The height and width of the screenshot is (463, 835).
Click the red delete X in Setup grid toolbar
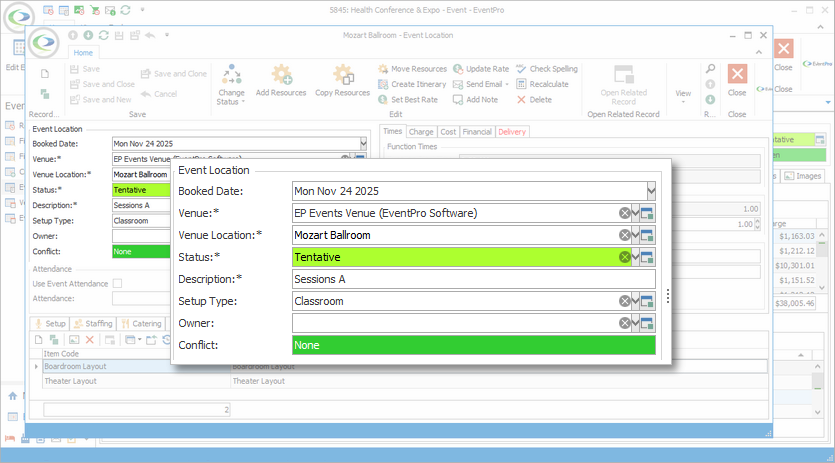(x=89, y=339)
